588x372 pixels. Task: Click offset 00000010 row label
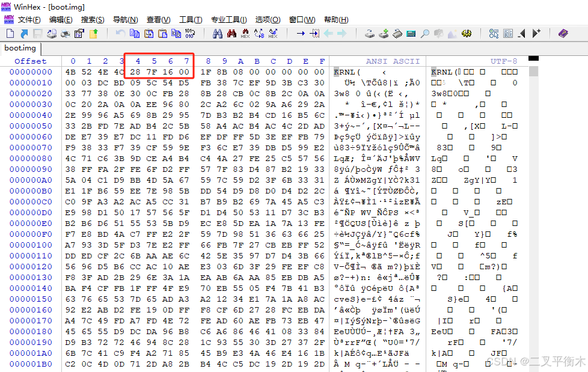point(31,83)
